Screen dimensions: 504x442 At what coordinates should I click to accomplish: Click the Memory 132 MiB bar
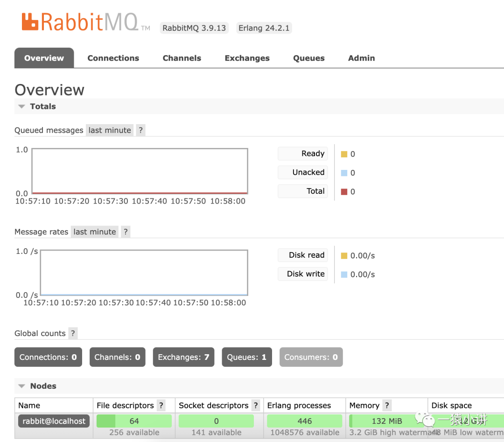(x=387, y=421)
